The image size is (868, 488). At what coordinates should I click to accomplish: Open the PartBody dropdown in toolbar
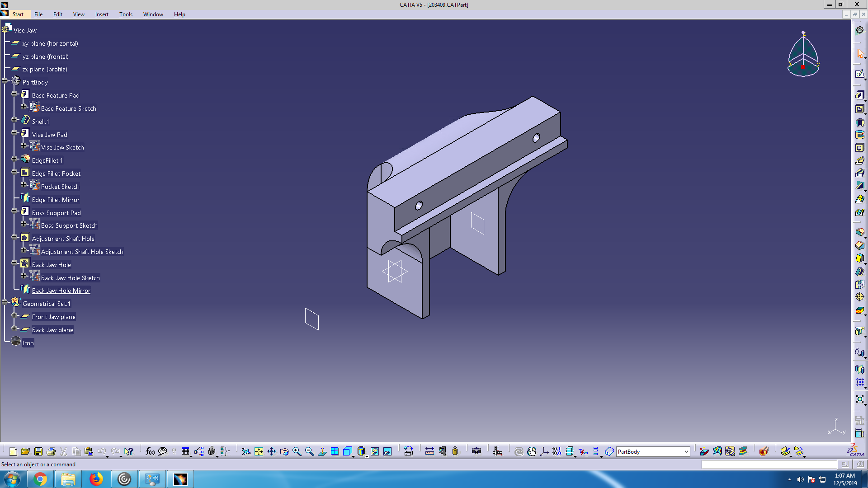click(686, 451)
